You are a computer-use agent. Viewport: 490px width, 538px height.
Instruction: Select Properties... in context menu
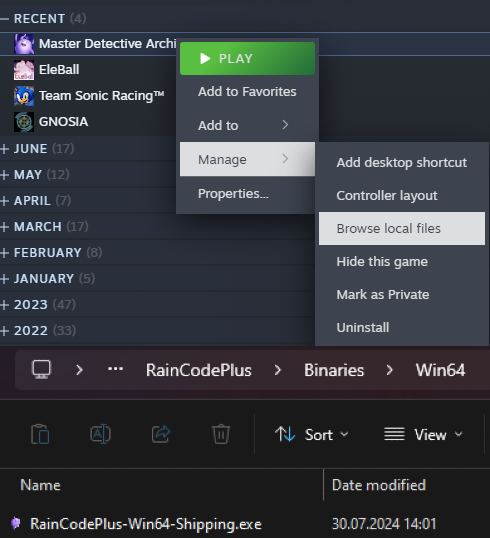(247, 194)
